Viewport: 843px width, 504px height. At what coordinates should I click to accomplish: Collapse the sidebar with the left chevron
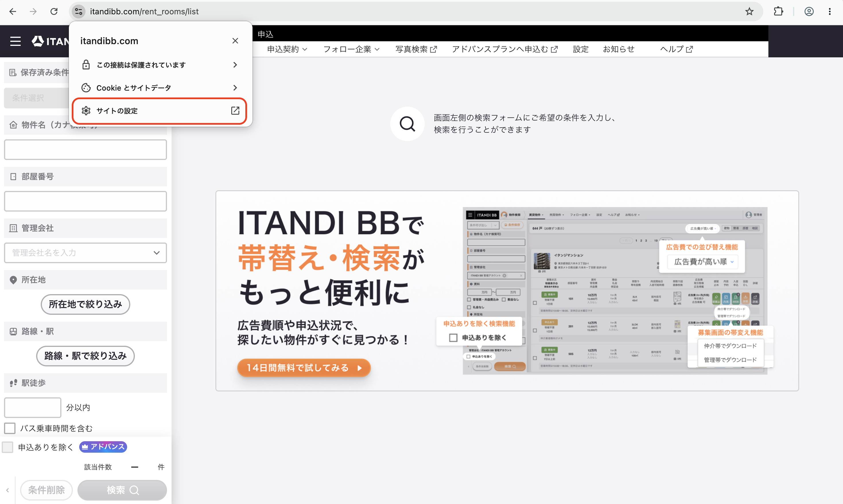(x=7, y=490)
